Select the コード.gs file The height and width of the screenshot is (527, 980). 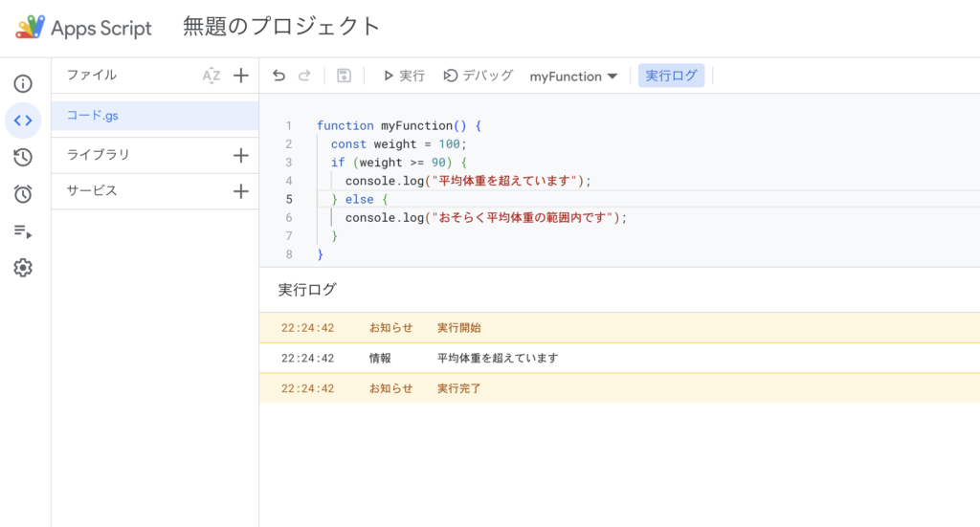coord(93,116)
